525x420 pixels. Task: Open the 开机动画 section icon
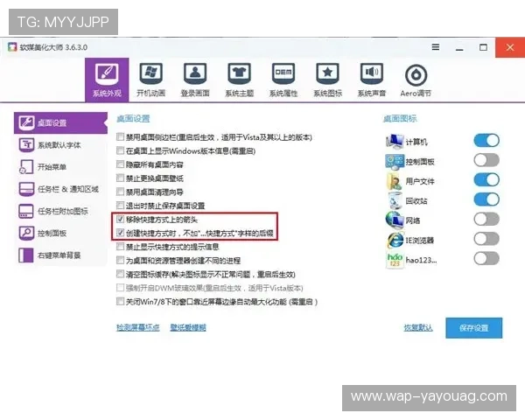151,74
